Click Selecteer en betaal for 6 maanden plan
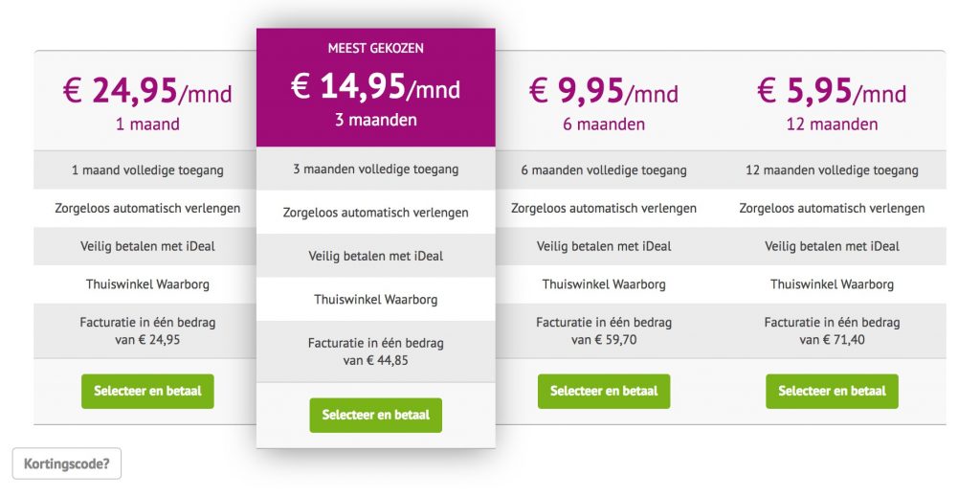The width and height of the screenshot is (980, 498). click(x=604, y=391)
